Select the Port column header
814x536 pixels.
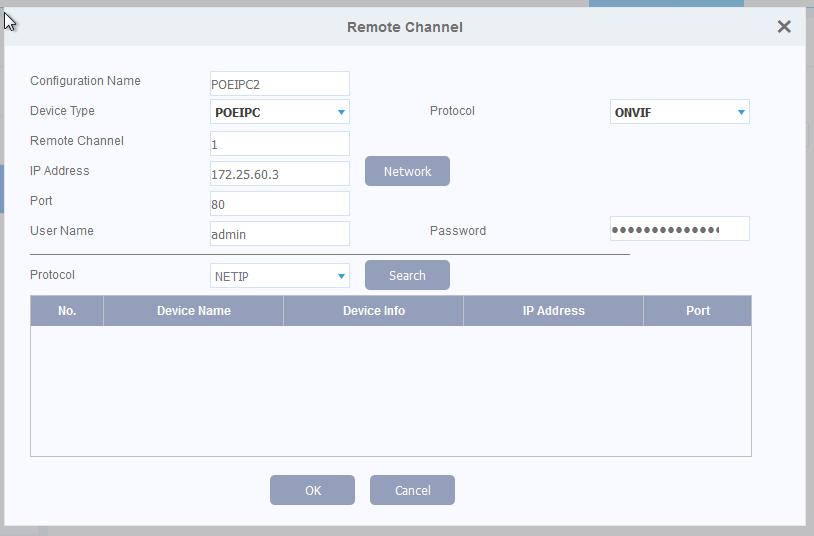tap(698, 311)
